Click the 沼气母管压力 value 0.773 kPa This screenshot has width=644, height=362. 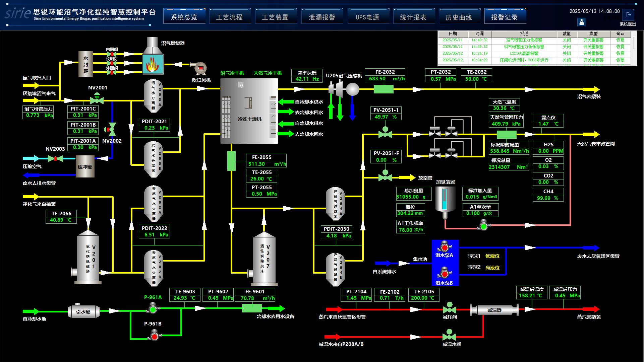coord(38,115)
